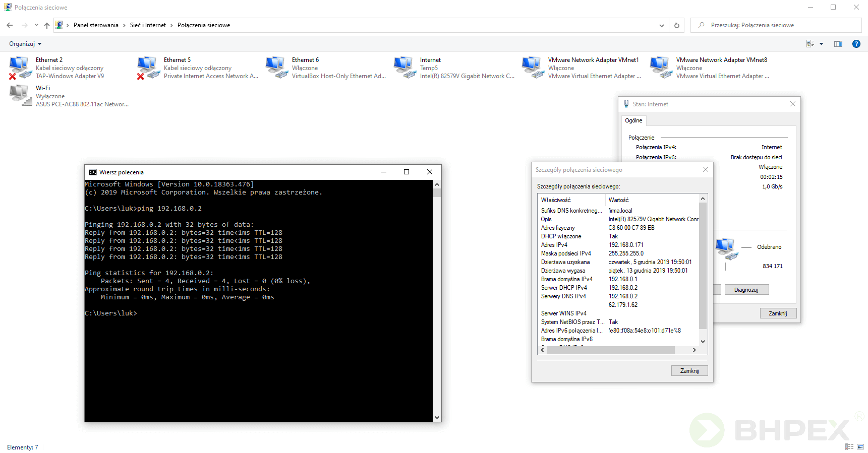
Task: Select the Ethernet 2 adapter icon
Action: [20, 68]
